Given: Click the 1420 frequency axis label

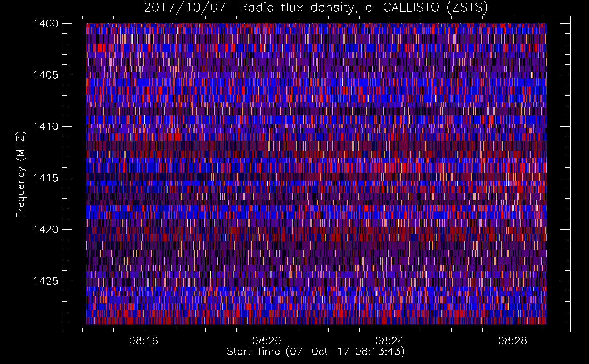Looking at the screenshot, I should (46, 230).
